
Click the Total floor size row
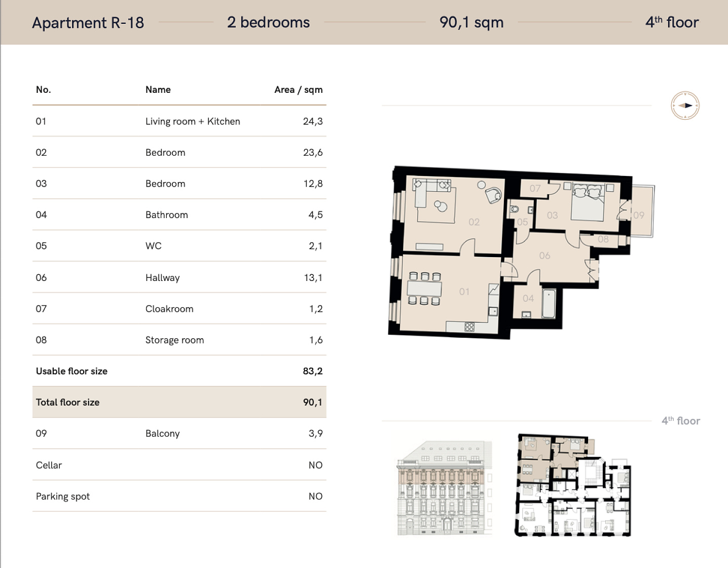179,402
